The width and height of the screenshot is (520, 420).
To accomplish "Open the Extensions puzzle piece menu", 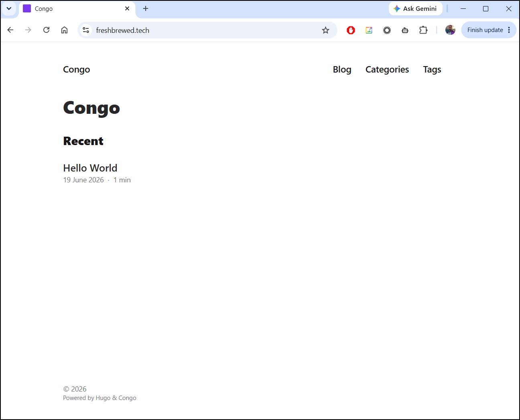I will click(x=423, y=30).
